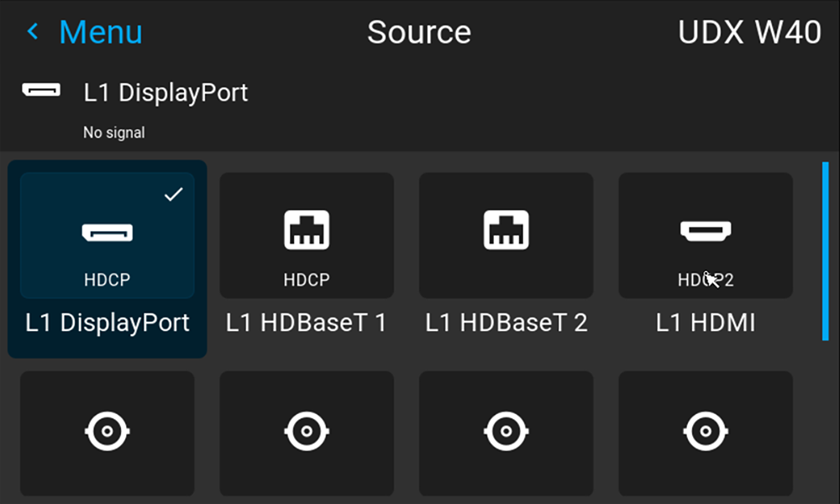Select the first SDI connector tile
Viewport: 840px width, 504px height.
click(108, 433)
